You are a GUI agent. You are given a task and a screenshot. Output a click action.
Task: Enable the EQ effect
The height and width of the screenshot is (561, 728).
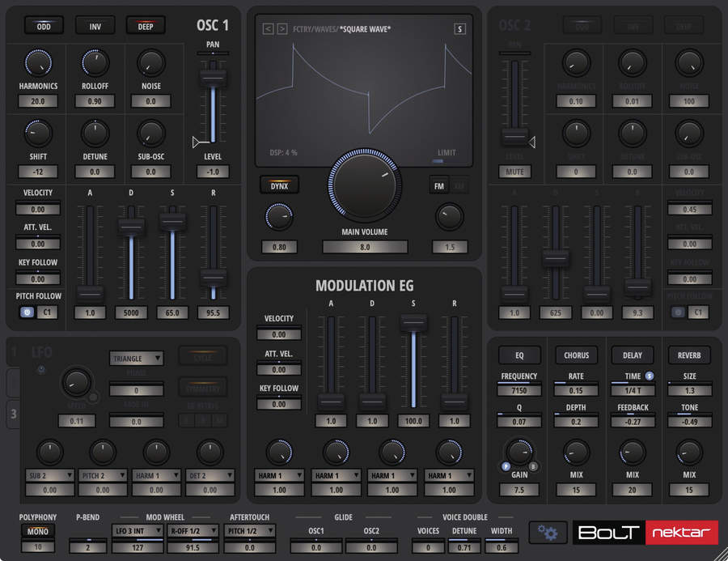519,355
